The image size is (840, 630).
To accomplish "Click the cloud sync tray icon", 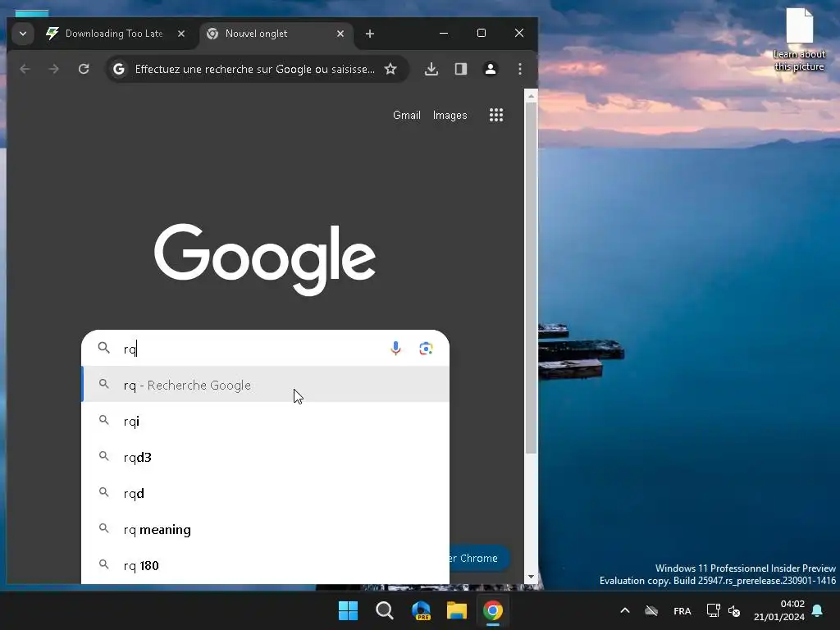I will tap(651, 610).
